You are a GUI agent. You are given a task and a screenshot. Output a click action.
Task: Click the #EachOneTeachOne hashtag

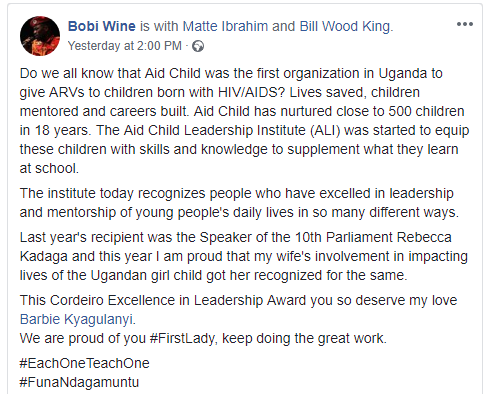85,363
